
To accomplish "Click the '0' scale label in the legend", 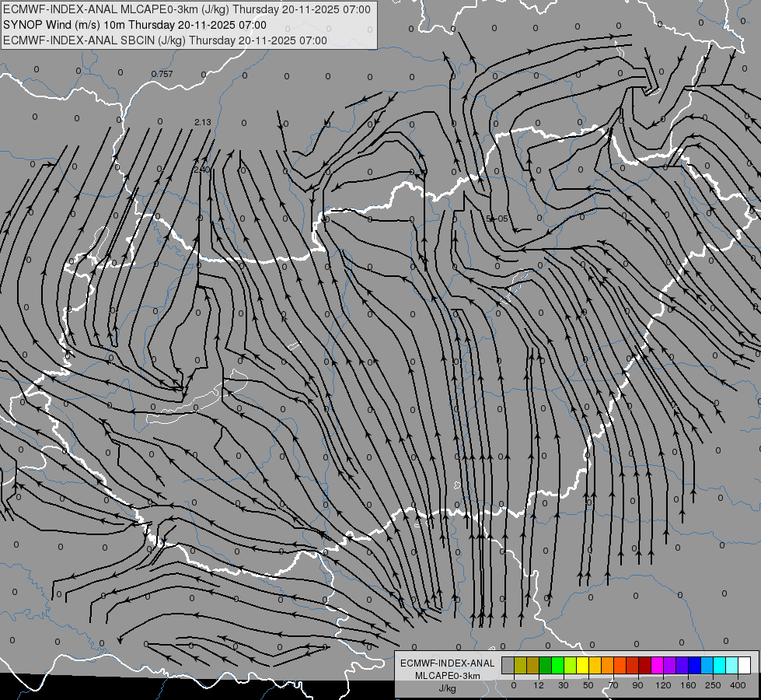I will [x=514, y=685].
